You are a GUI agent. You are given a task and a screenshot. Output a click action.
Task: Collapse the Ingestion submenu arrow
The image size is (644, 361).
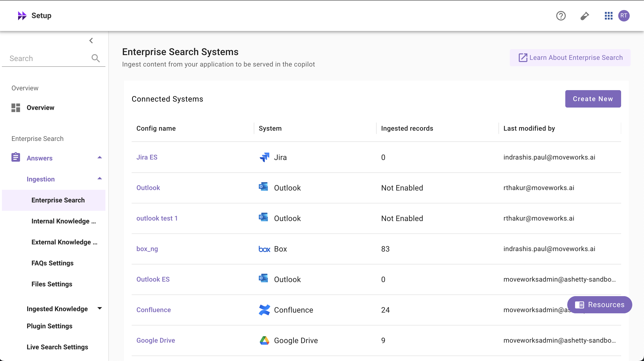(x=99, y=179)
